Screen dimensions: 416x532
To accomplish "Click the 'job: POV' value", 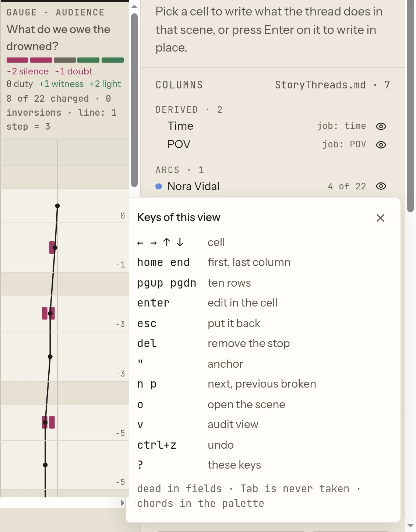I will (x=344, y=144).
